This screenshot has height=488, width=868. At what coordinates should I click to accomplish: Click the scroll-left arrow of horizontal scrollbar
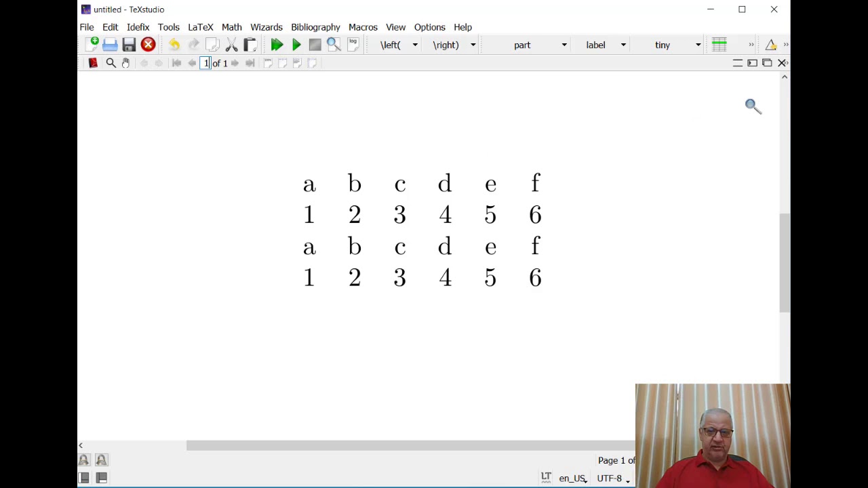point(81,445)
